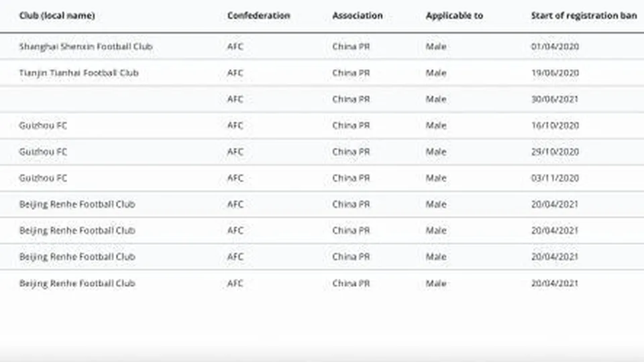Click the date 30/06/2021 in unnamed row
Screen dimensions: 644x362
tap(555, 99)
